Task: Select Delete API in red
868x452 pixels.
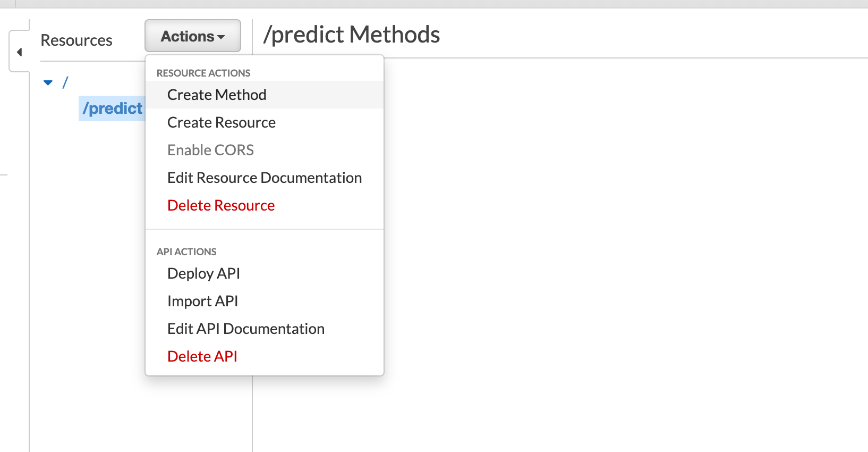Action: [202, 356]
